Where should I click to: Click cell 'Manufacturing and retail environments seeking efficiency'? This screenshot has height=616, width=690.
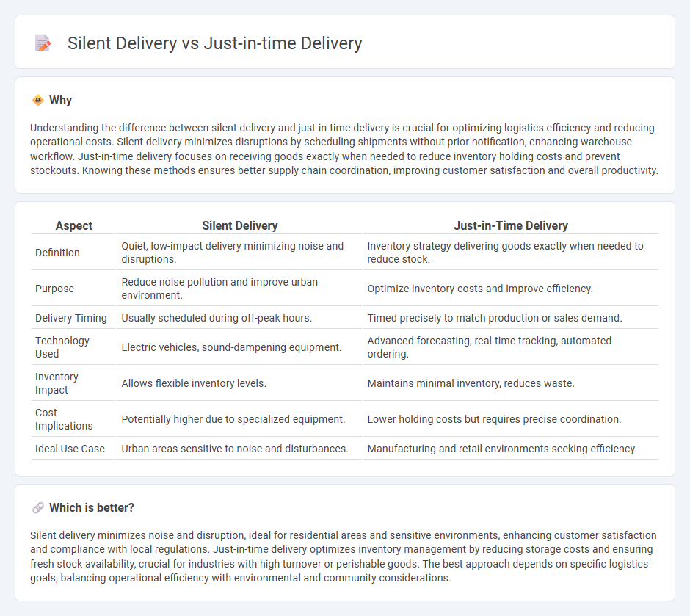[x=511, y=449]
